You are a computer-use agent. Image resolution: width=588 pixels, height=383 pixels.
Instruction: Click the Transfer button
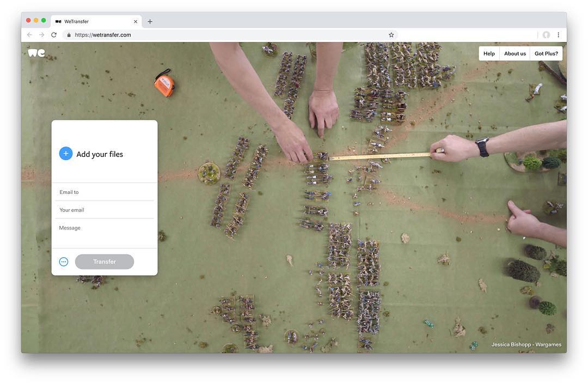click(104, 262)
